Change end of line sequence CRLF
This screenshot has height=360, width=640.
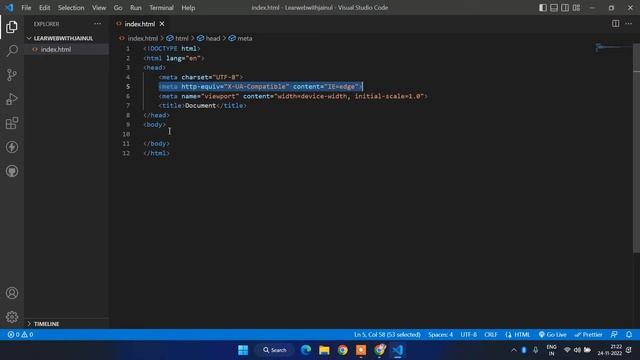[491, 334]
